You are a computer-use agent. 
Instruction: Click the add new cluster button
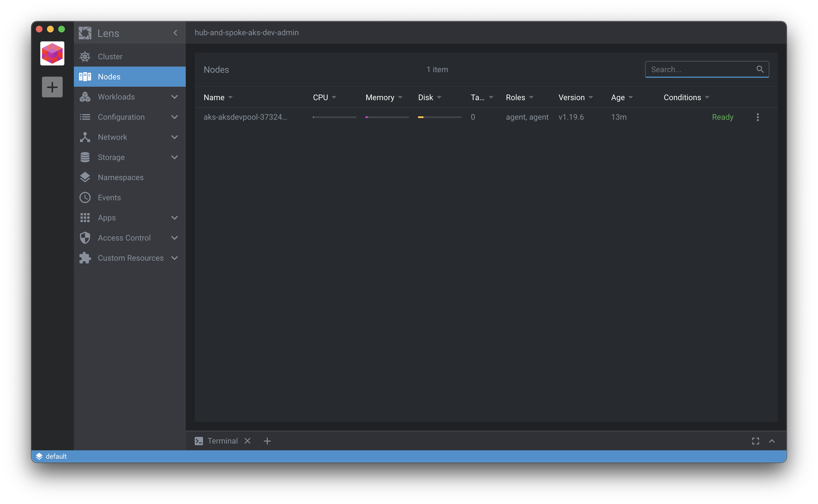[52, 86]
